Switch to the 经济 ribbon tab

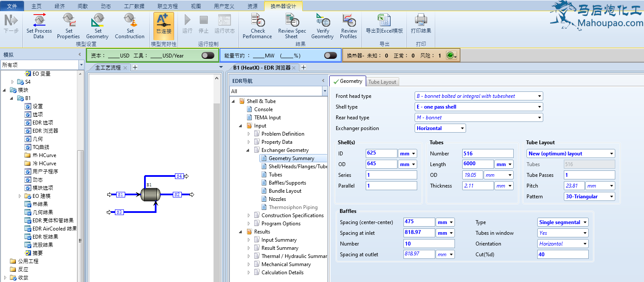point(60,6)
